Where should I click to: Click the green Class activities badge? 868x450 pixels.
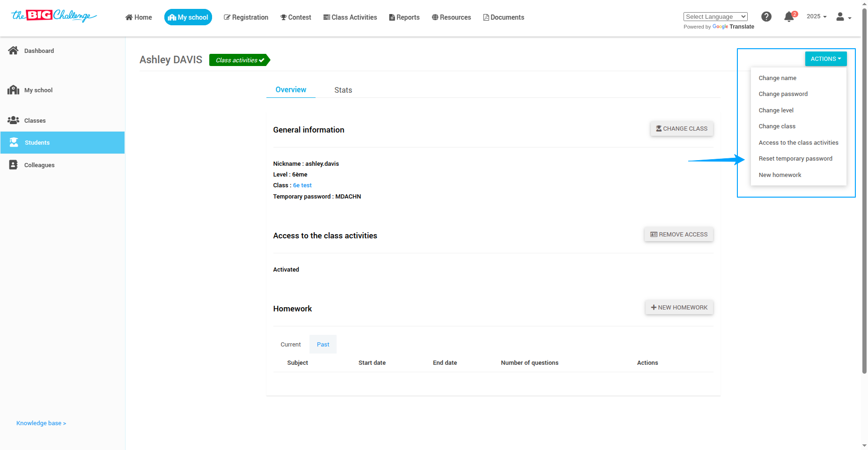(x=240, y=60)
